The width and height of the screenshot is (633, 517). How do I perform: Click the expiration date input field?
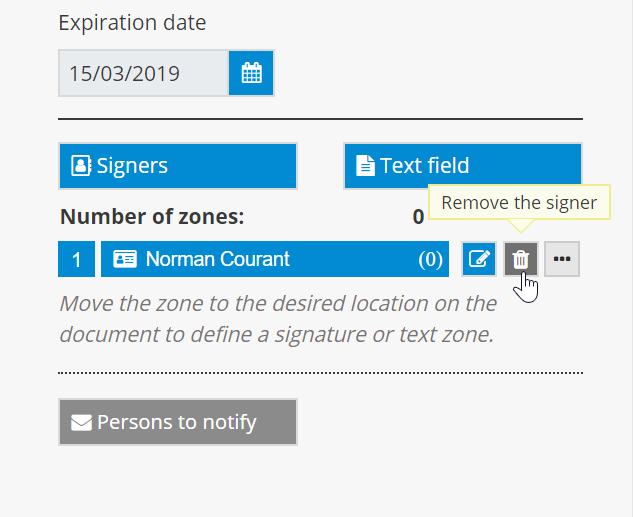[144, 73]
